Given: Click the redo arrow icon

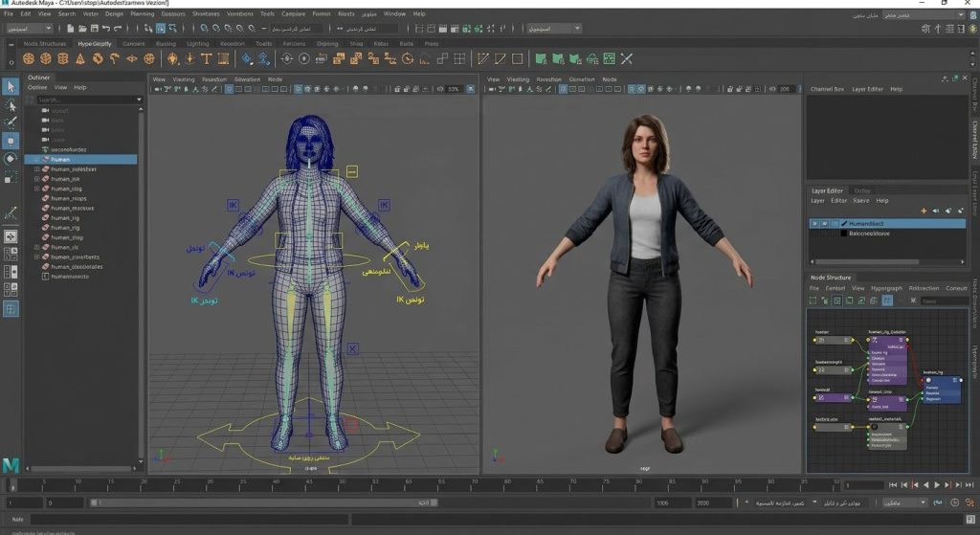Looking at the screenshot, I should (118, 28).
